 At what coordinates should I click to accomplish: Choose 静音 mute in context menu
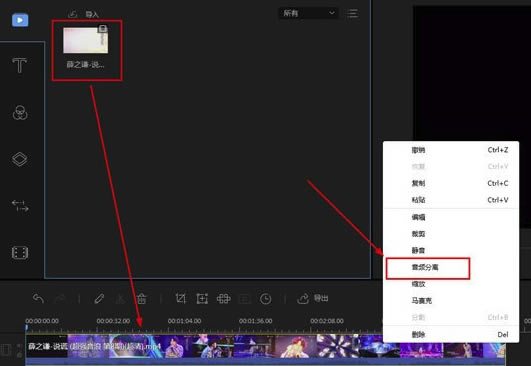tap(451, 251)
